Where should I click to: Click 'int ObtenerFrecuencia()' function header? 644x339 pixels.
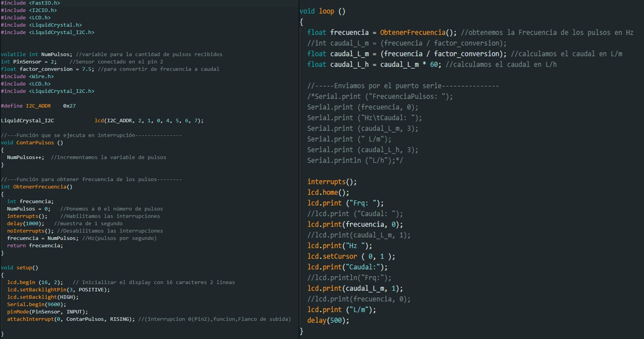tap(36, 187)
